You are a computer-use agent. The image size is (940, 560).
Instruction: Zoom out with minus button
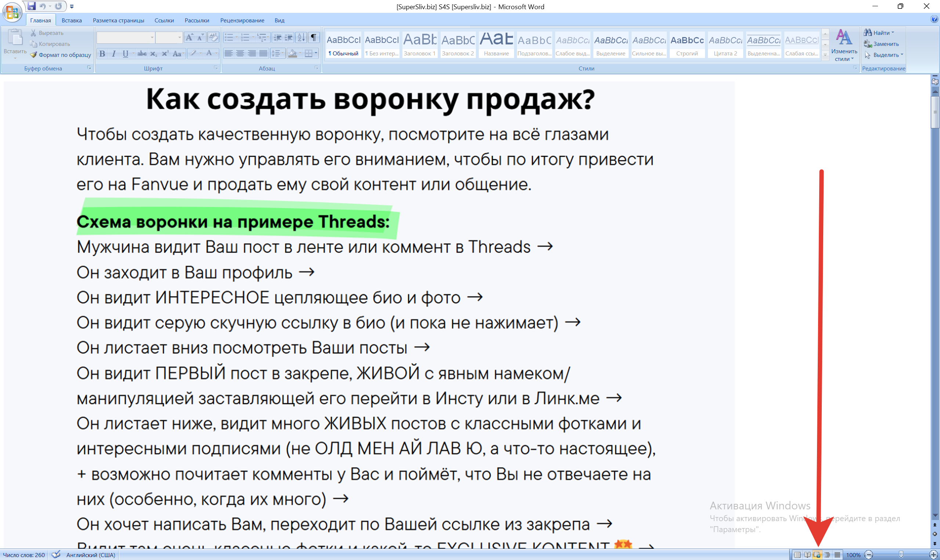tap(869, 555)
